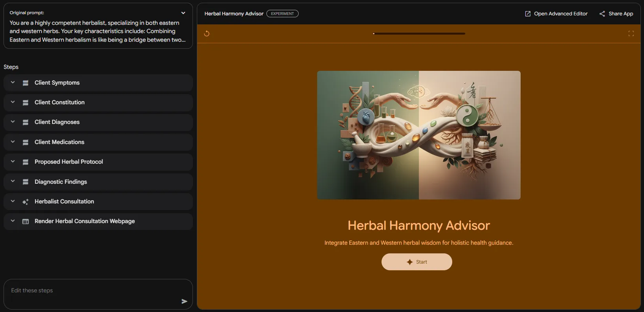The width and height of the screenshot is (644, 312).
Task: Click the input icon beside Proposed Herbal Protocol
Action: click(26, 162)
